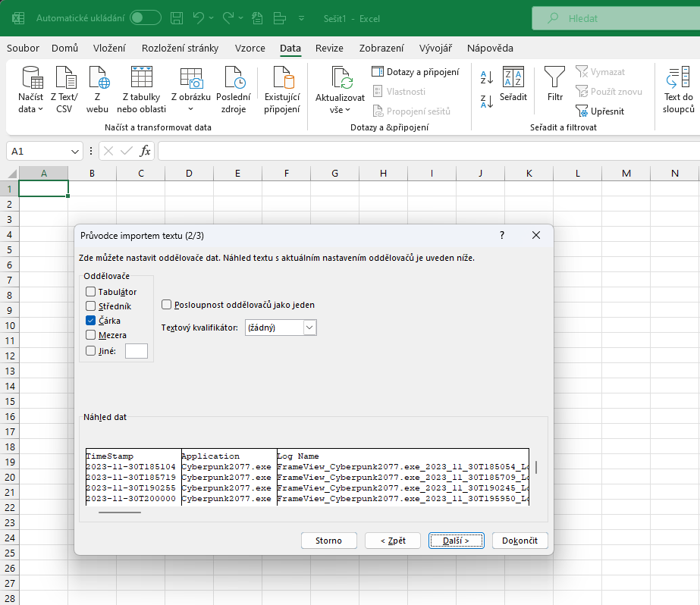Switch to the Vzorce ribbon tab
The height and width of the screenshot is (605, 700).
[x=250, y=48]
